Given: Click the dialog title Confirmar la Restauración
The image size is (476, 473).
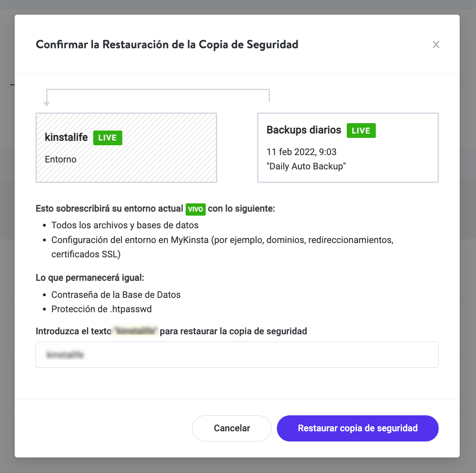Looking at the screenshot, I should click(x=167, y=45).
